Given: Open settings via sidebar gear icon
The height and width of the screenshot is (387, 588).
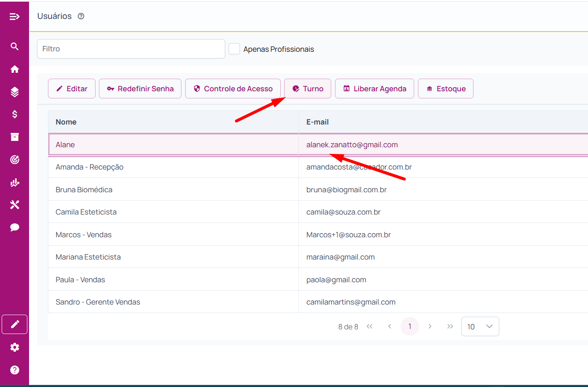Looking at the screenshot, I should 14,347.
